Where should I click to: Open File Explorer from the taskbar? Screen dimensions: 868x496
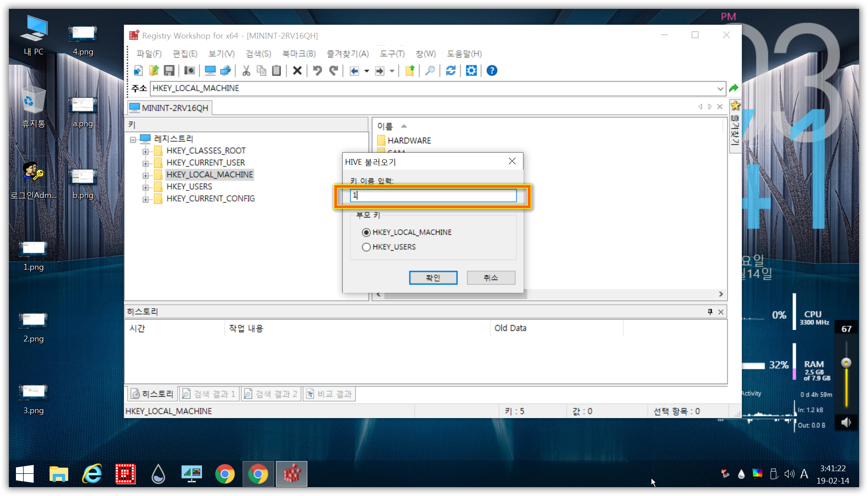coord(58,474)
